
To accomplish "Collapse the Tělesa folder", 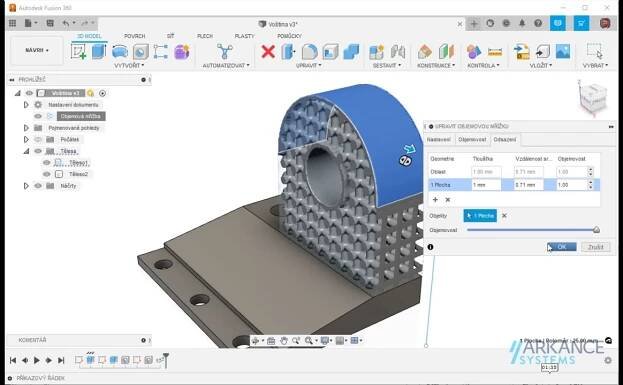I will coord(26,151).
